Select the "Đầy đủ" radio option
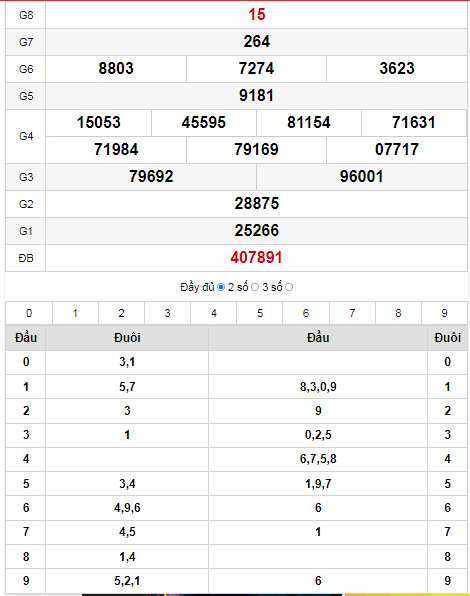The image size is (470, 596). coord(221,287)
